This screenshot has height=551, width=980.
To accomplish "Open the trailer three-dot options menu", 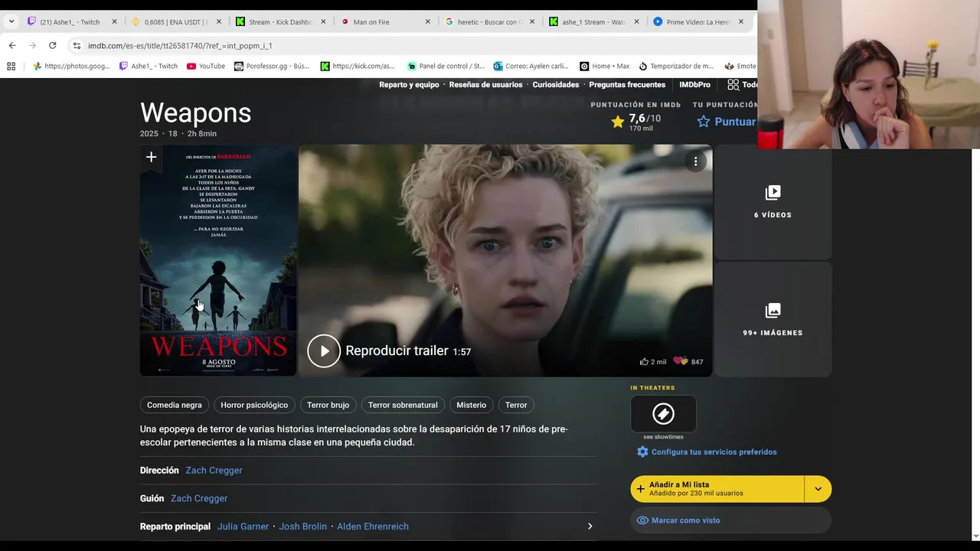I will pos(695,161).
